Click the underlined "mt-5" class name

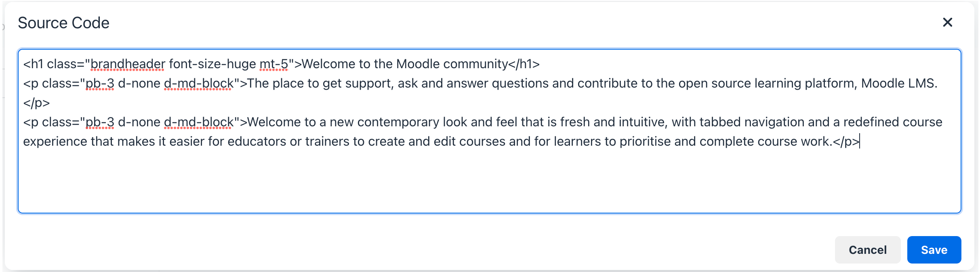pos(273,64)
